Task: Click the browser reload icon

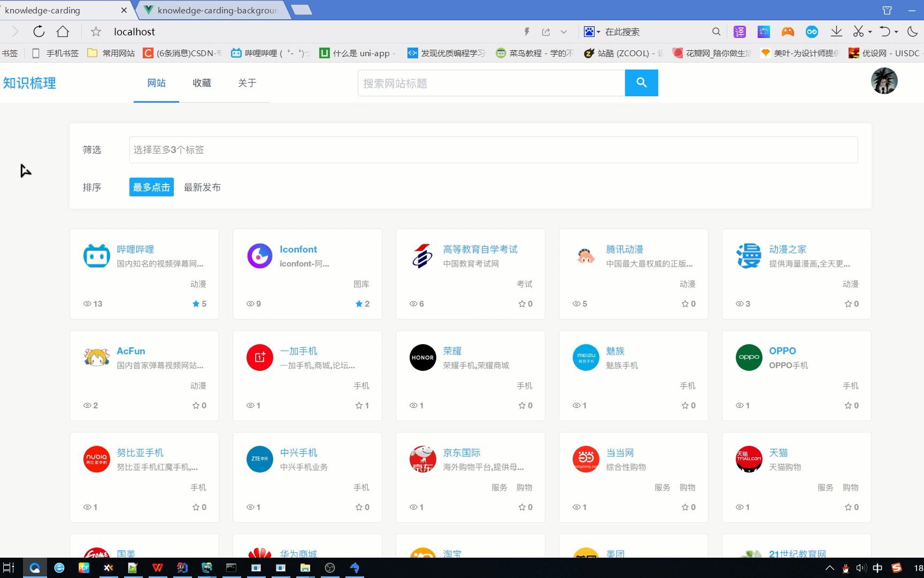Action: pos(39,32)
